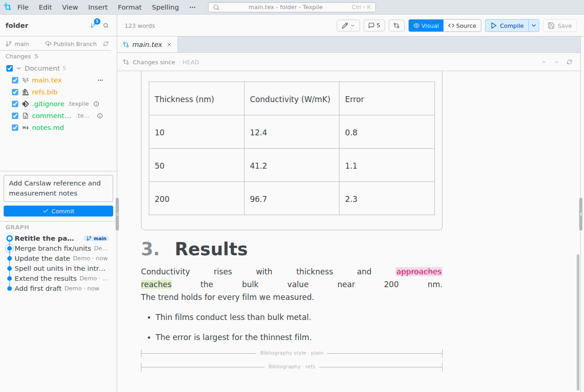Click the bibliography icon of refs.bib
This screenshot has width=584, height=392.
click(x=26, y=92)
